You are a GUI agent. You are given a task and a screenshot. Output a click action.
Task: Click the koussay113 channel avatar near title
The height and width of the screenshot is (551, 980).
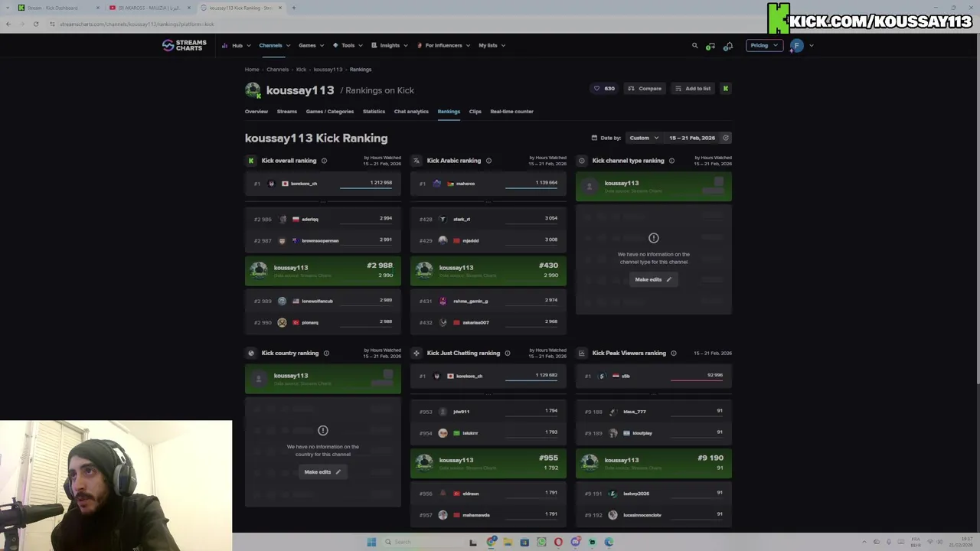(253, 90)
